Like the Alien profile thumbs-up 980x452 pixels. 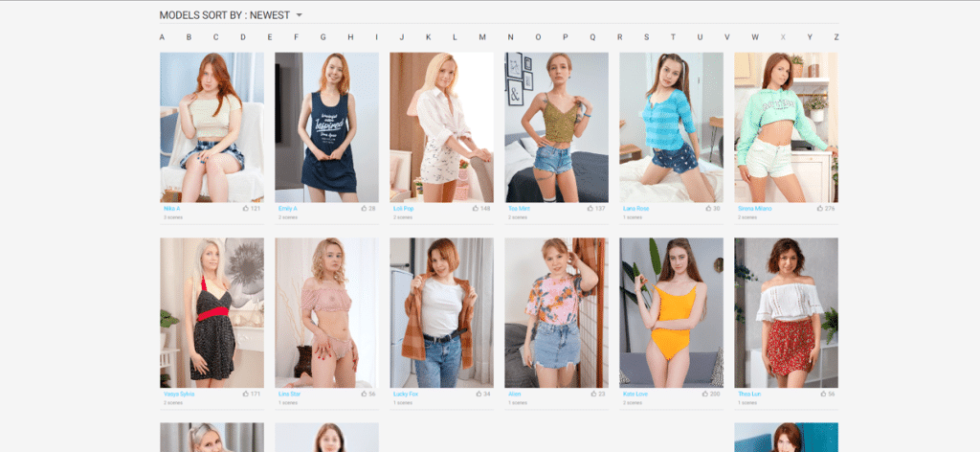pos(593,394)
